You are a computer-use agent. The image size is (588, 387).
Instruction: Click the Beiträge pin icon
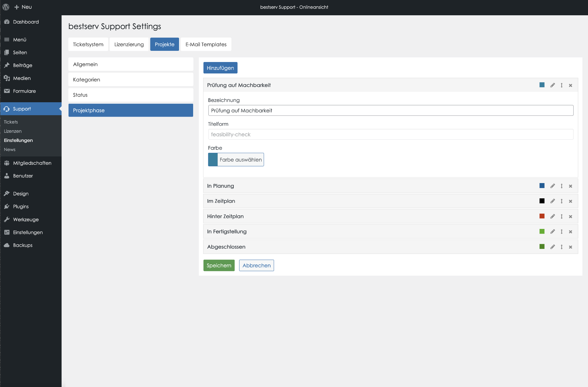pyautogui.click(x=7, y=65)
